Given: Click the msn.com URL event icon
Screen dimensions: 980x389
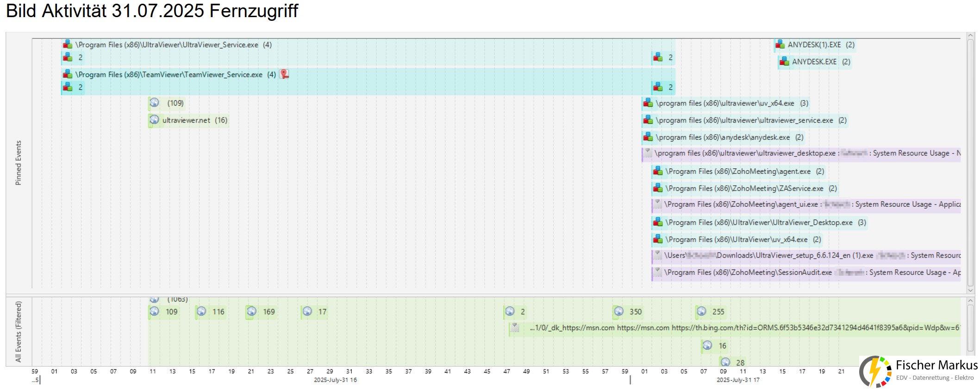Looking at the screenshot, I should pyautogui.click(x=515, y=327).
